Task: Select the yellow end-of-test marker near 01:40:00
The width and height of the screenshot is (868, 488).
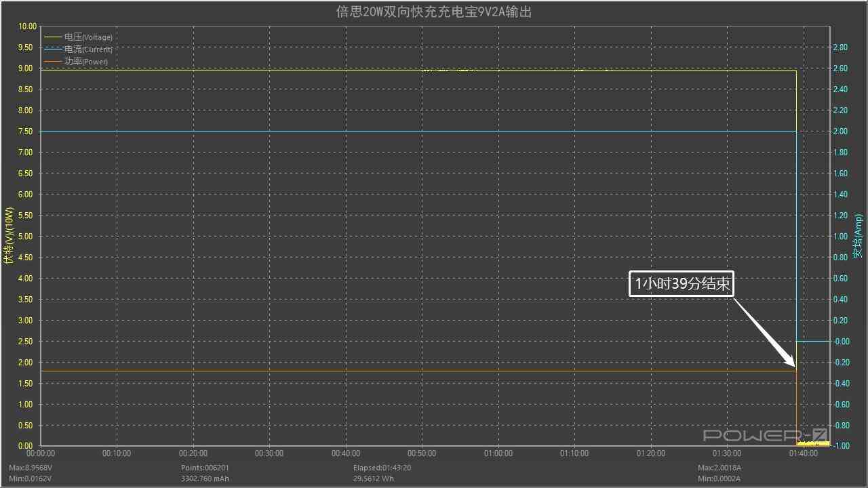Action: (810, 442)
